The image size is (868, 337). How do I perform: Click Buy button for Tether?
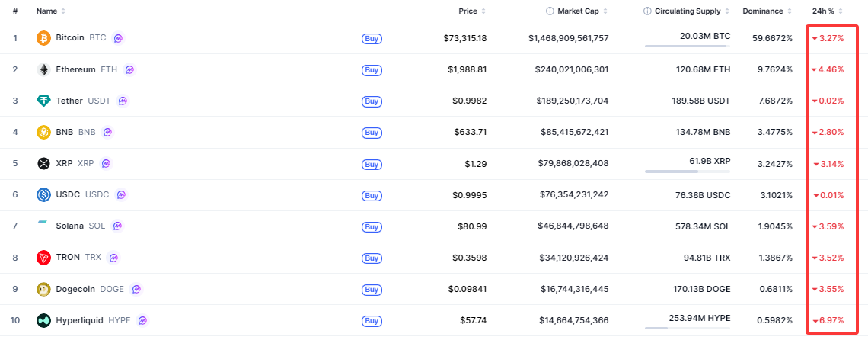(372, 101)
